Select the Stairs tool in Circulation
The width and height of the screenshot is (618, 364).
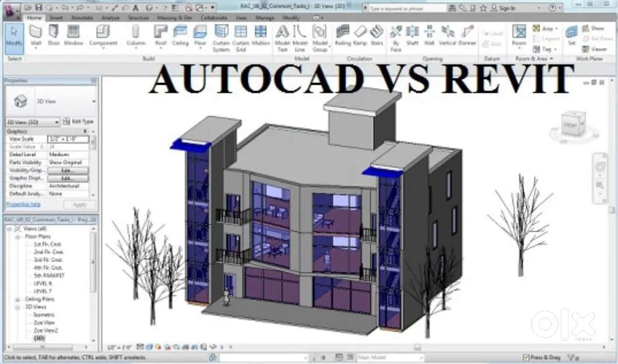click(376, 35)
